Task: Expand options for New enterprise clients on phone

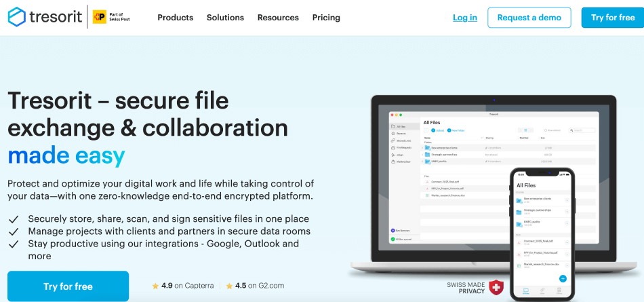Action: (567, 200)
